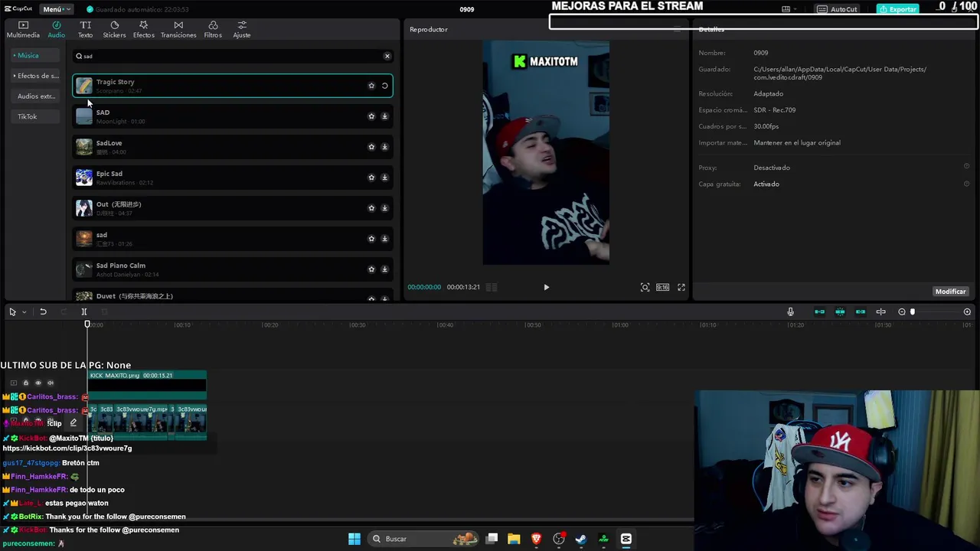This screenshot has width=980, height=551.
Task: Open the Windows Start menu
Action: point(354,539)
